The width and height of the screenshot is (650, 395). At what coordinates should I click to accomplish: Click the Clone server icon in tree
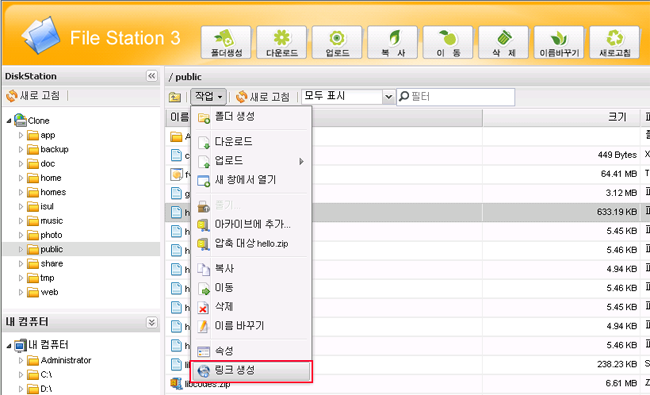pyautogui.click(x=20, y=120)
